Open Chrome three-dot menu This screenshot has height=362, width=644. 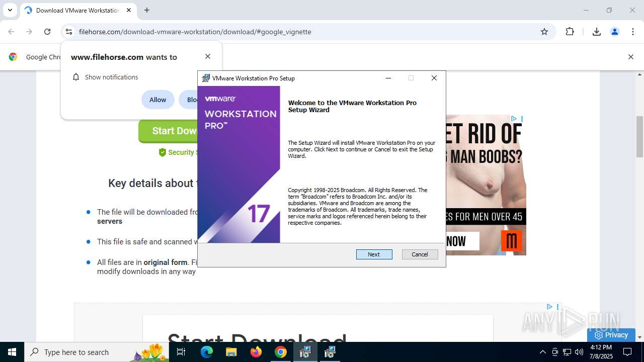[x=633, y=32]
